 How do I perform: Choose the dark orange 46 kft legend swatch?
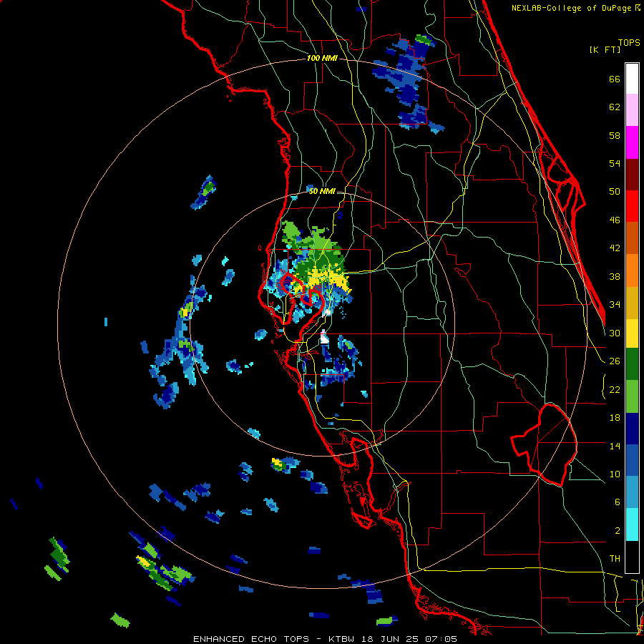pos(632,238)
